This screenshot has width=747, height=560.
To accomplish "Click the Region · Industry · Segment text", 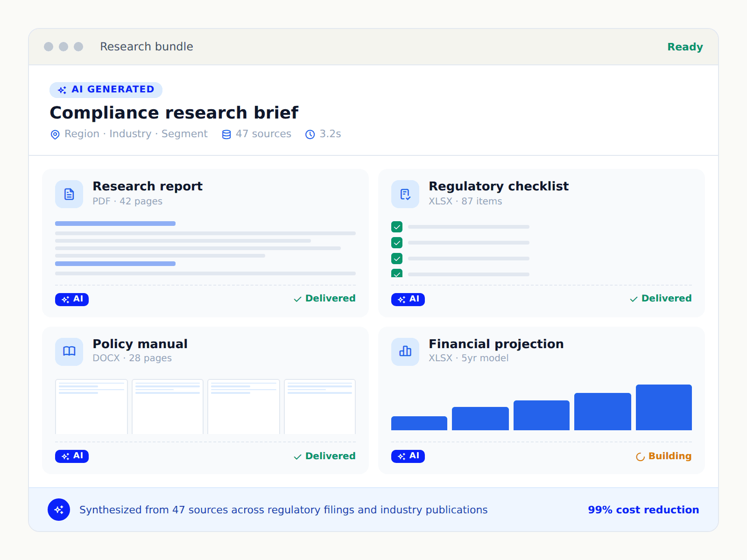I will (136, 134).
